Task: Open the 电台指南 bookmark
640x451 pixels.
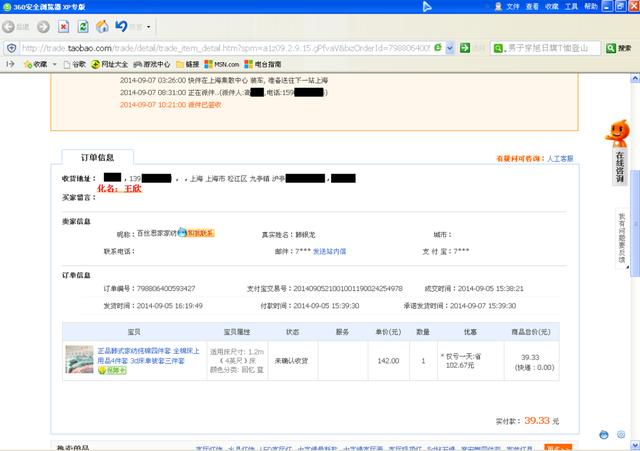Action: click(263, 64)
